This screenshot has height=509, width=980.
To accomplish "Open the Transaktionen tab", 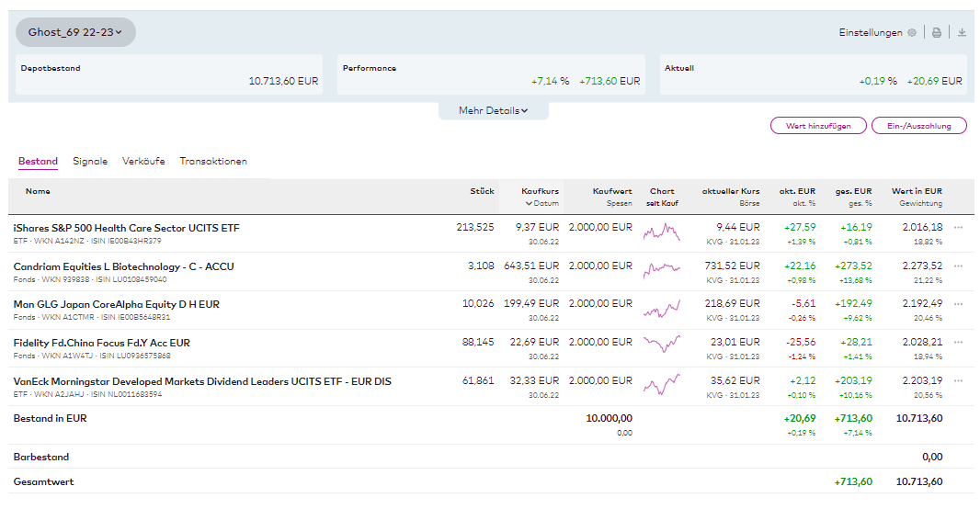I will [x=213, y=161].
